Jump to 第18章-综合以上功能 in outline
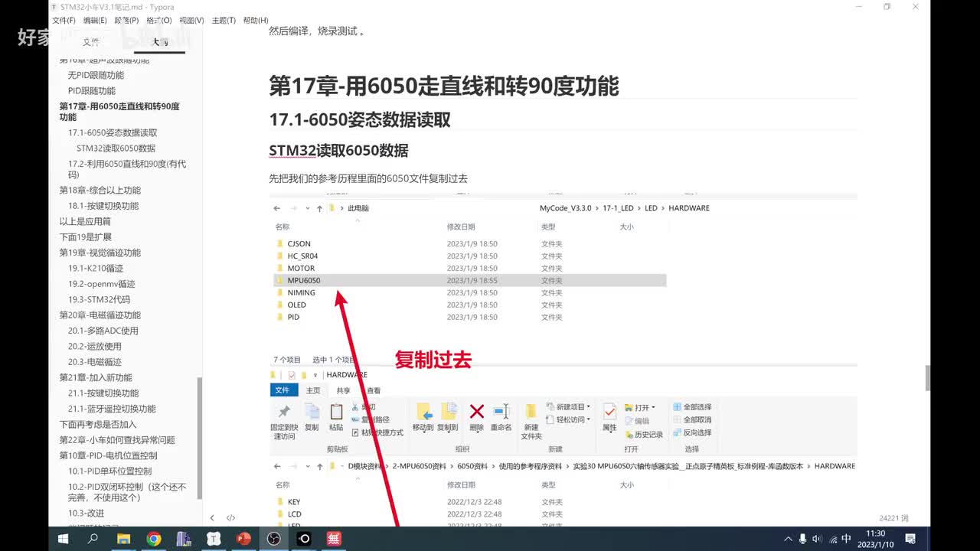Image resolution: width=980 pixels, height=551 pixels. click(100, 190)
